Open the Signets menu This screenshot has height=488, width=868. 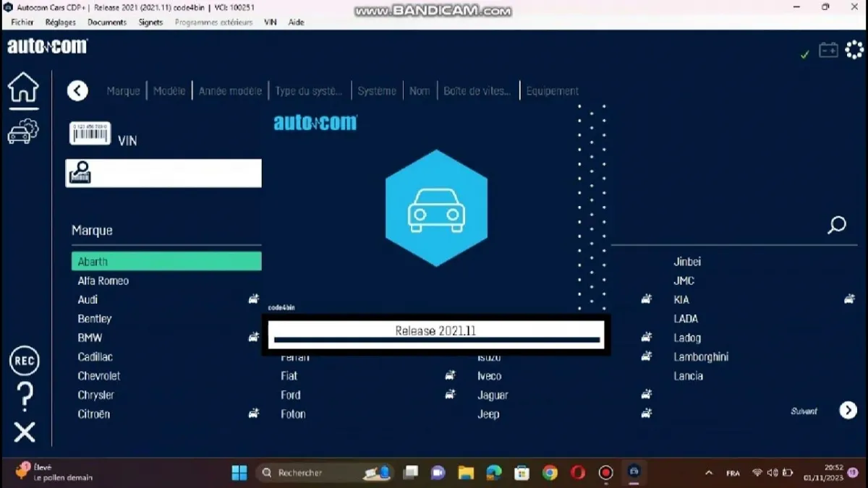tap(150, 22)
